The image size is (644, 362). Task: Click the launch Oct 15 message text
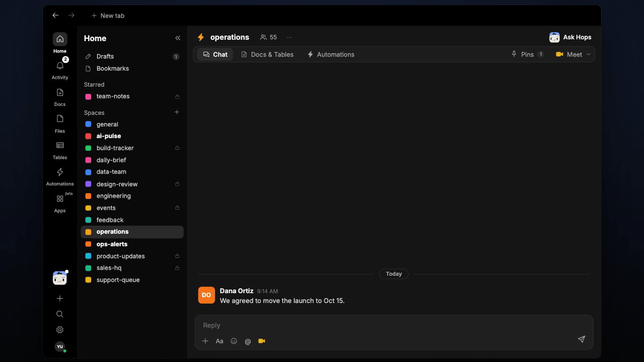tap(282, 301)
